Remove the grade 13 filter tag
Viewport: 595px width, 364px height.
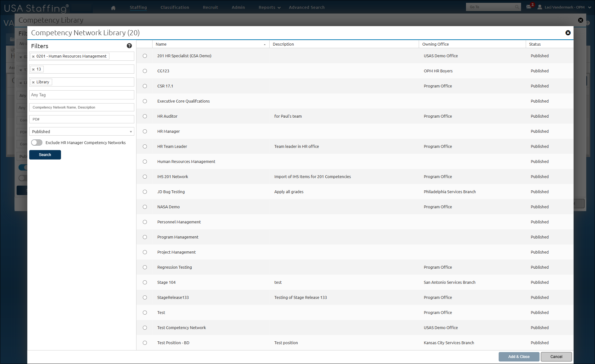(33, 70)
